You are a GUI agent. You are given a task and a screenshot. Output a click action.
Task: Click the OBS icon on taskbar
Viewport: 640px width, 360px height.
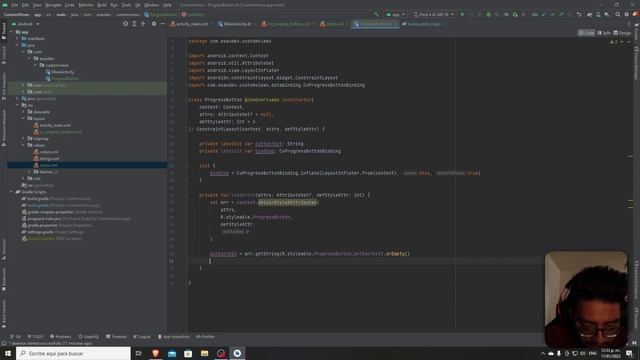coord(221,353)
